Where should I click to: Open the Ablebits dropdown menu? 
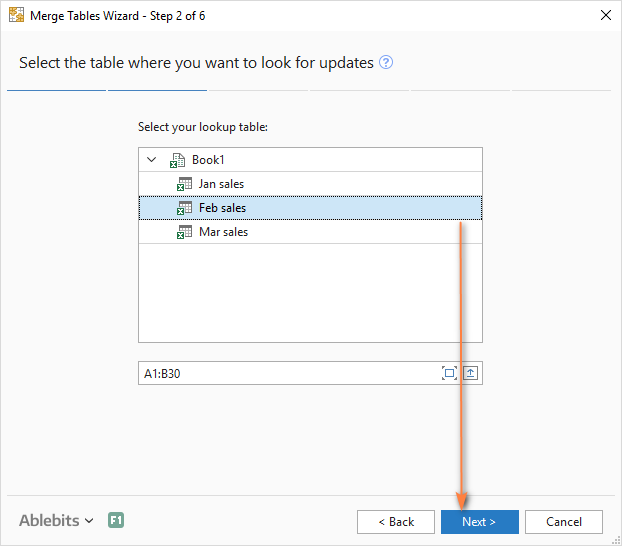[x=56, y=521]
